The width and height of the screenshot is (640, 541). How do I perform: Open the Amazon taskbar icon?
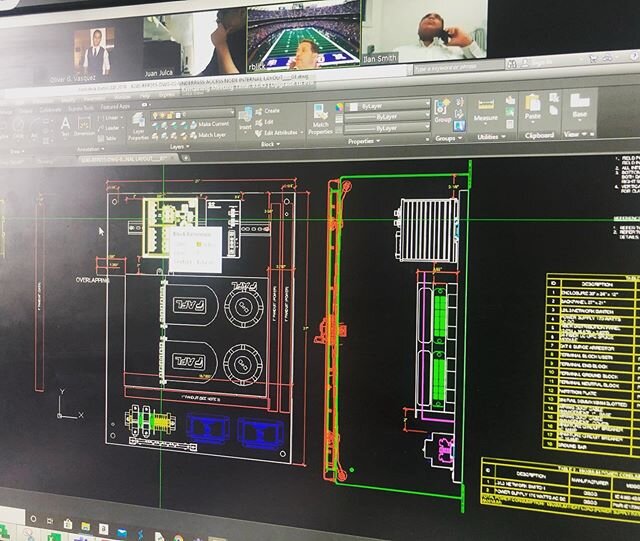[x=104, y=529]
